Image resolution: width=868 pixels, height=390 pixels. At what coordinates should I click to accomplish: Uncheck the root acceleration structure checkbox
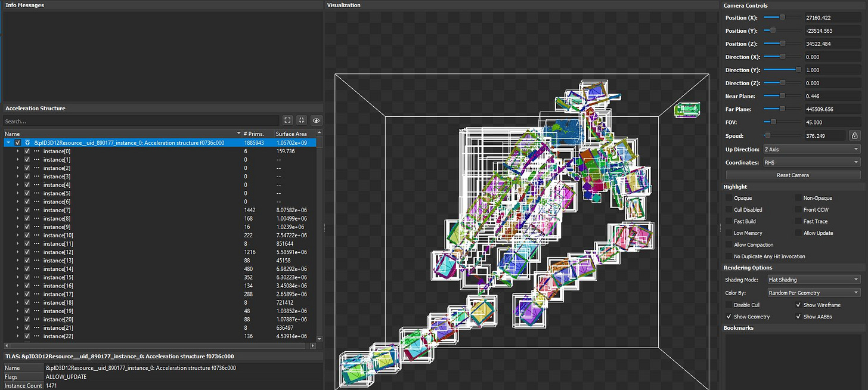[x=18, y=143]
